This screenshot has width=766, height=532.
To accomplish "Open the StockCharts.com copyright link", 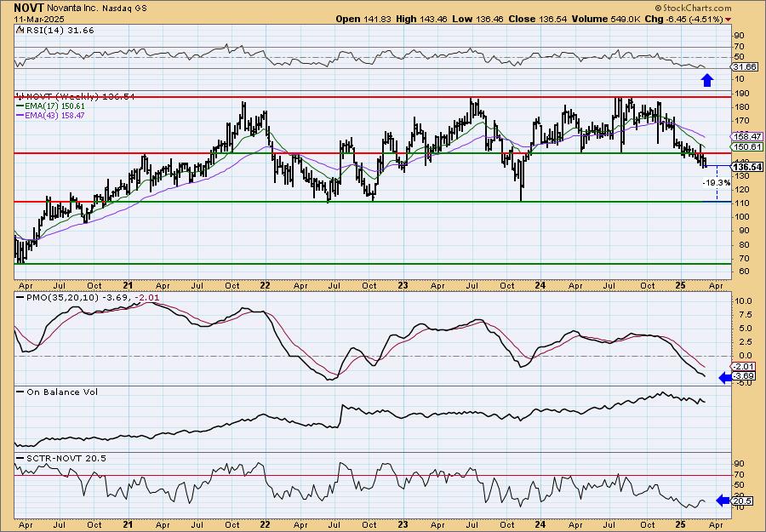I will (x=693, y=8).
